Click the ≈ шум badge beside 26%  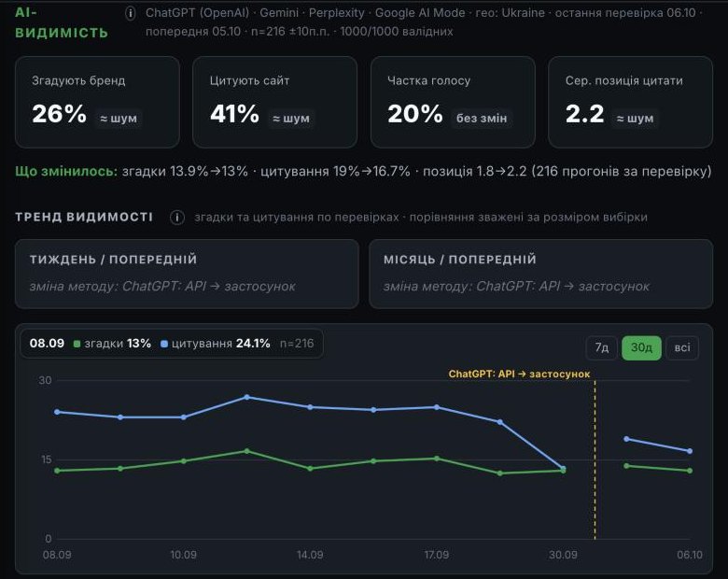(x=119, y=119)
